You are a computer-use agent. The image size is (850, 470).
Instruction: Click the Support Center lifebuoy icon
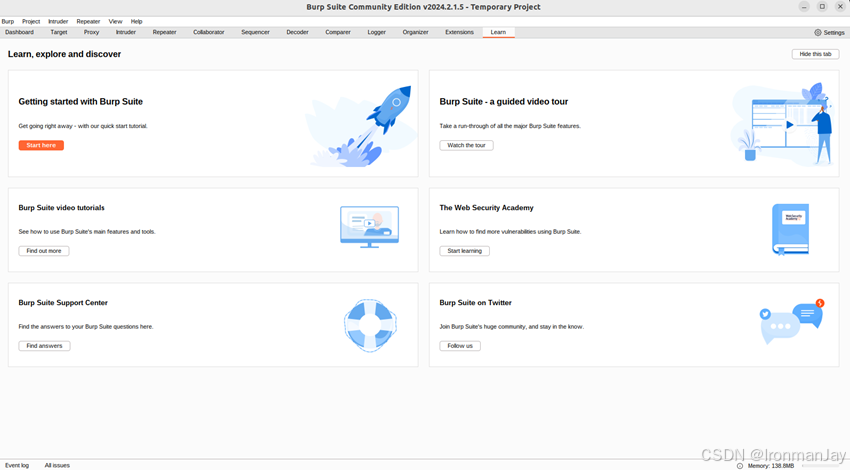[370, 325]
